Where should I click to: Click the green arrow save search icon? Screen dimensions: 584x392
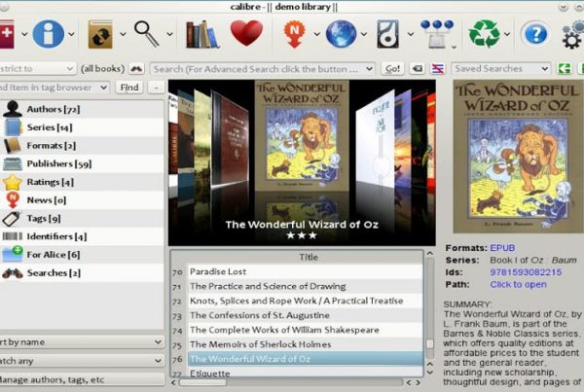[565, 68]
